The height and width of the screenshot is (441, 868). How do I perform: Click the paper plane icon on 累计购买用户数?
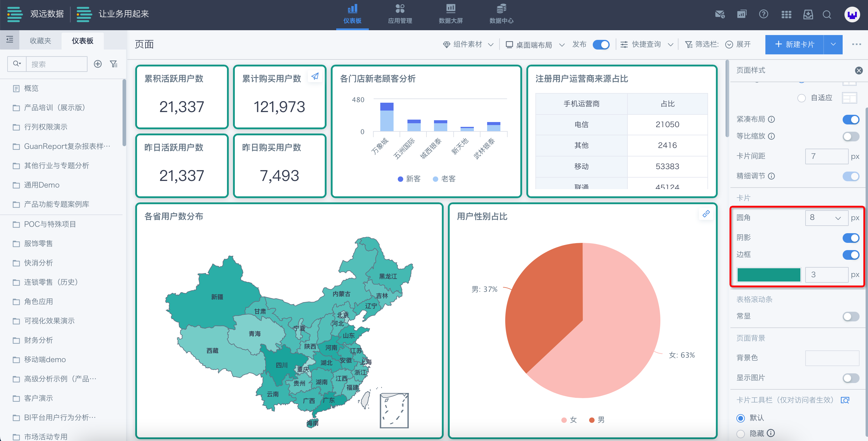pos(315,76)
